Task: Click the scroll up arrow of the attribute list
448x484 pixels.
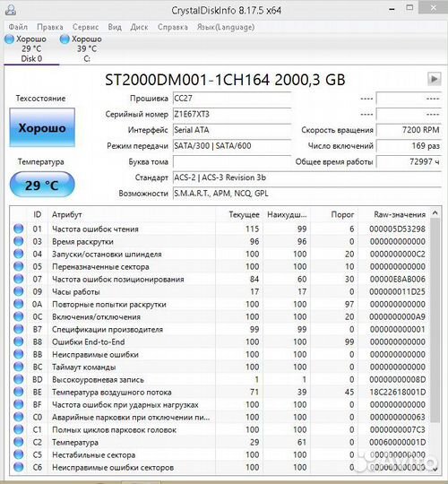Action: coord(435,212)
